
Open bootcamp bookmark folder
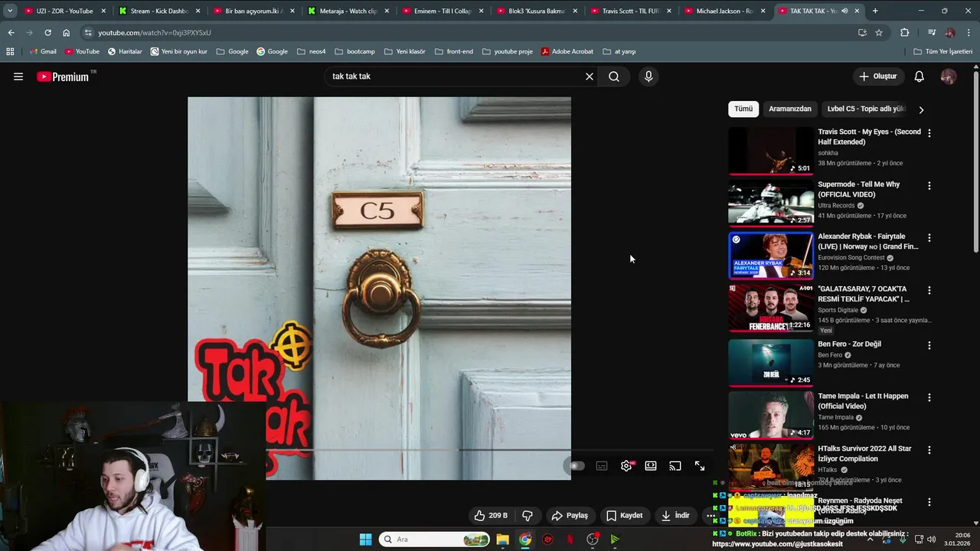pyautogui.click(x=354, y=51)
